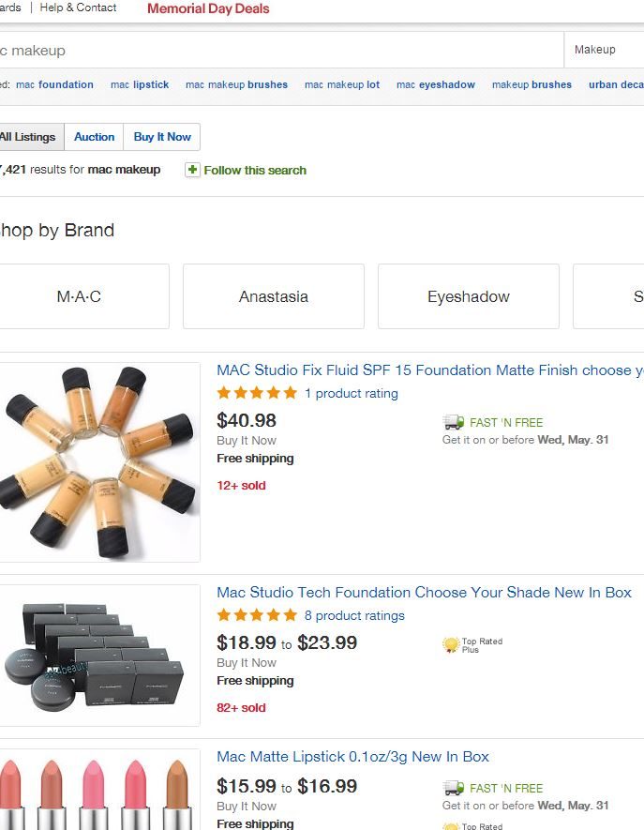644x830 pixels.
Task: Choose the Anastasia brand tile
Action: click(274, 296)
